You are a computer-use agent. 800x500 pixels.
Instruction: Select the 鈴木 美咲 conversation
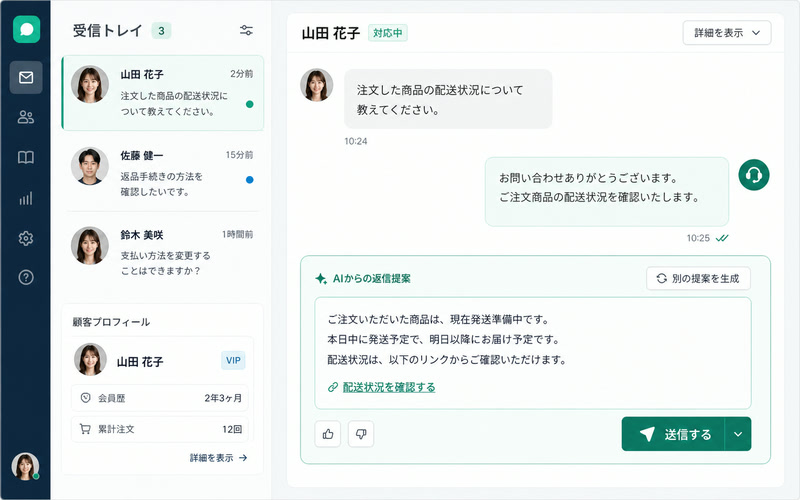[163, 252]
